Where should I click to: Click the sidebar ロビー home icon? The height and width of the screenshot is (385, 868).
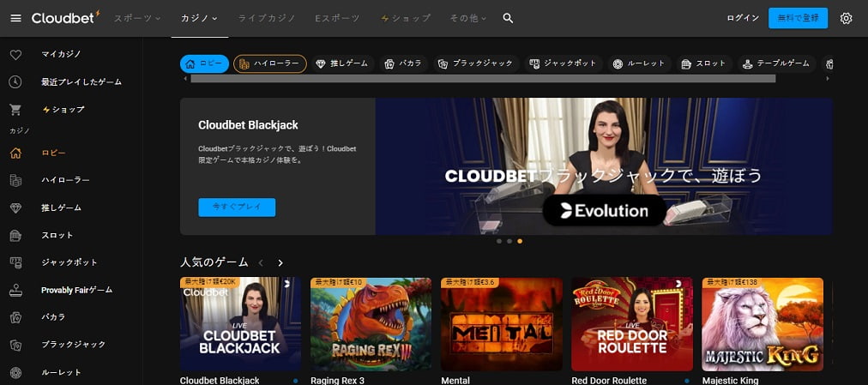pos(15,153)
